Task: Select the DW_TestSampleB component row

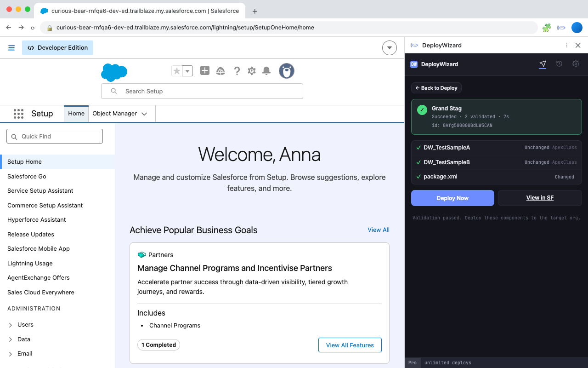Action: point(497,162)
